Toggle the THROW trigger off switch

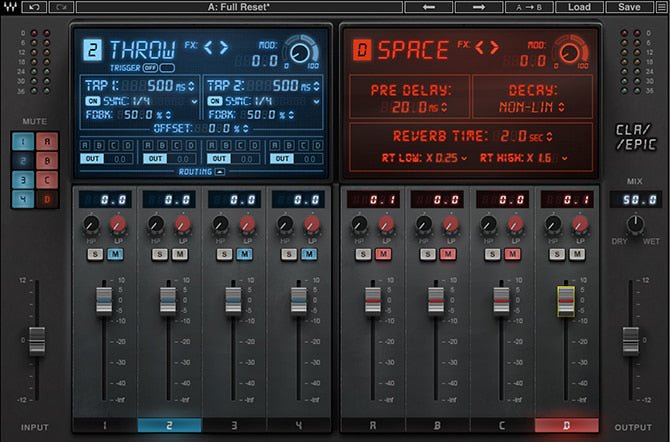152,67
